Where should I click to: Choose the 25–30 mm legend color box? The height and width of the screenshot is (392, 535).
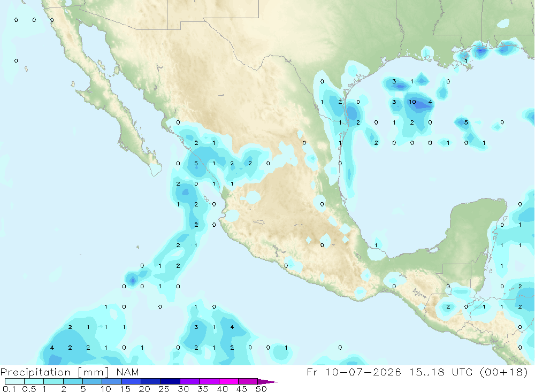click(x=170, y=381)
